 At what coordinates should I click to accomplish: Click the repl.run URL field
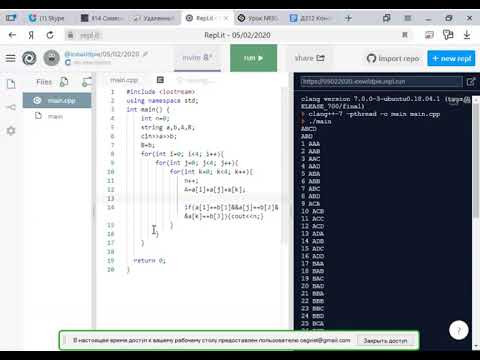(x=381, y=82)
